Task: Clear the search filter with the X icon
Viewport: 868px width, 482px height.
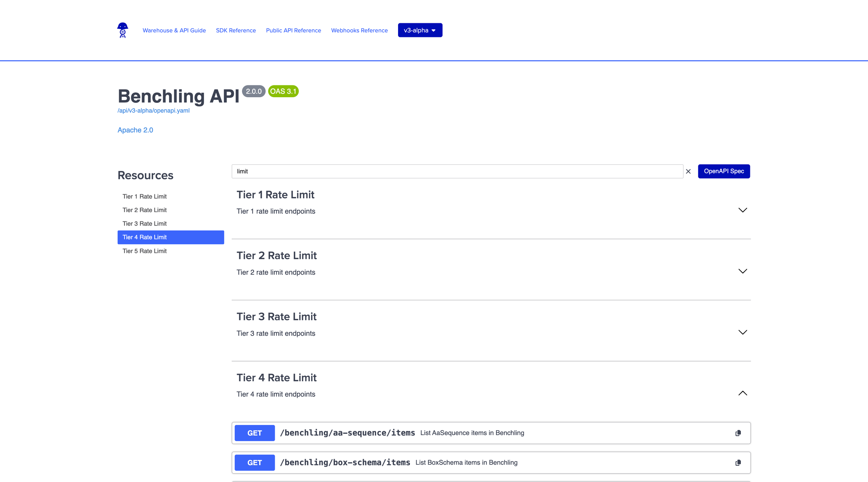Action: coord(688,171)
